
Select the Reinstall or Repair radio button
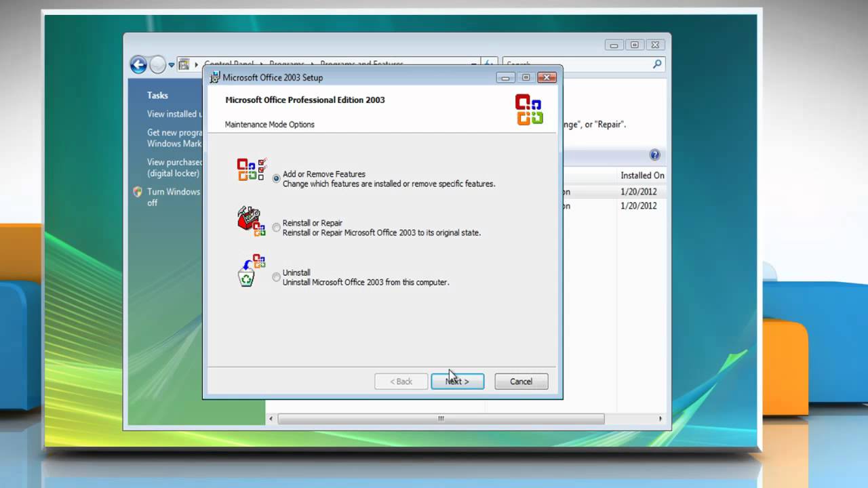point(276,228)
